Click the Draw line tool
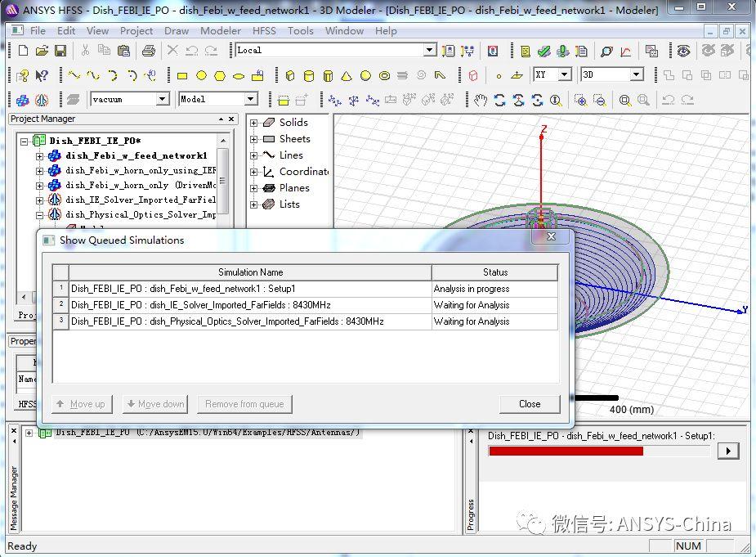756x557 pixels. [74, 75]
